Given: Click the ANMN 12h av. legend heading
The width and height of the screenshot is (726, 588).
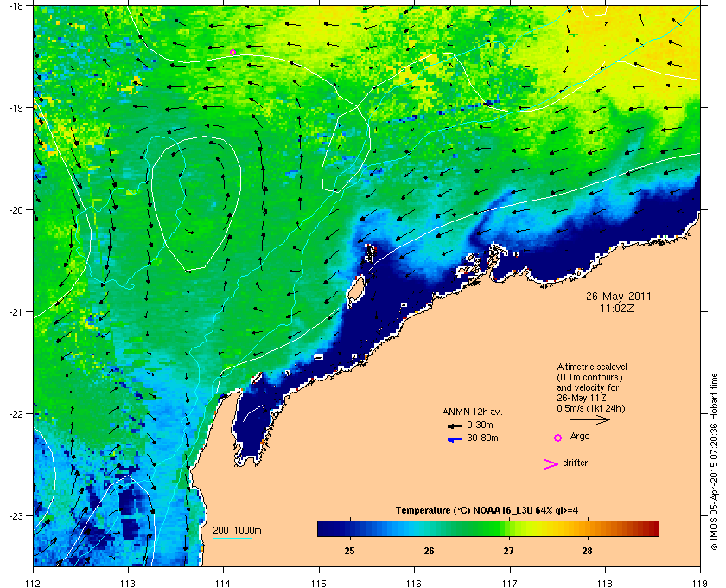Looking at the screenshot, I should (472, 412).
